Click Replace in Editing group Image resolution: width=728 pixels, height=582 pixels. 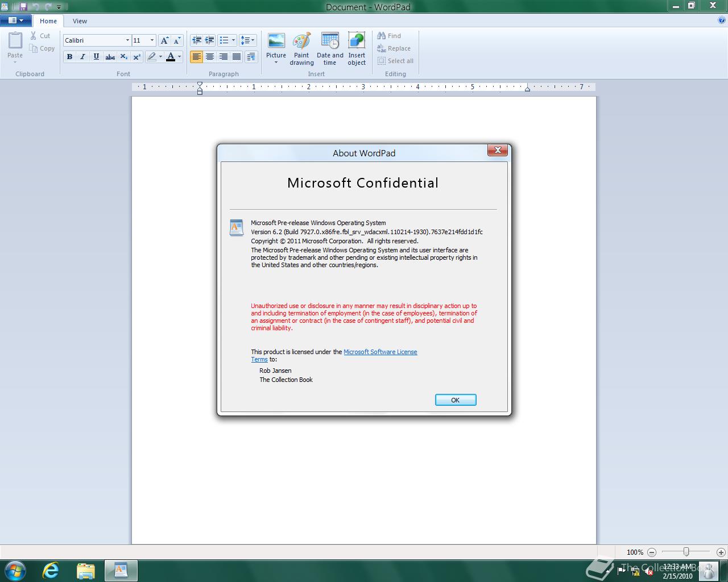point(394,48)
